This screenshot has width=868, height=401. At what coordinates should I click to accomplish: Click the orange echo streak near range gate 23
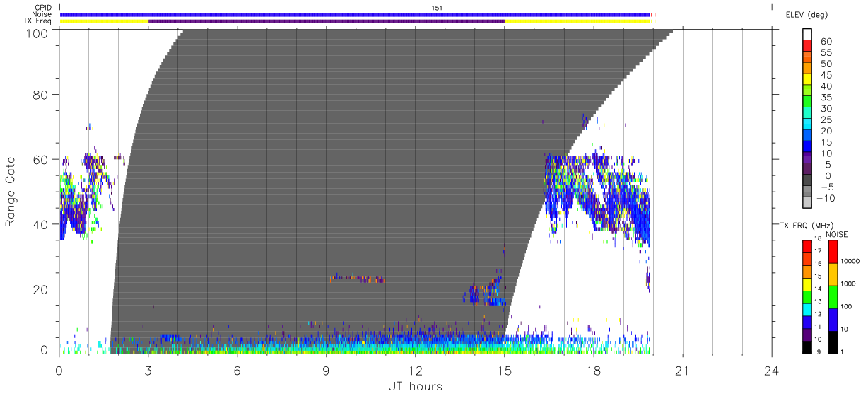coord(357,278)
